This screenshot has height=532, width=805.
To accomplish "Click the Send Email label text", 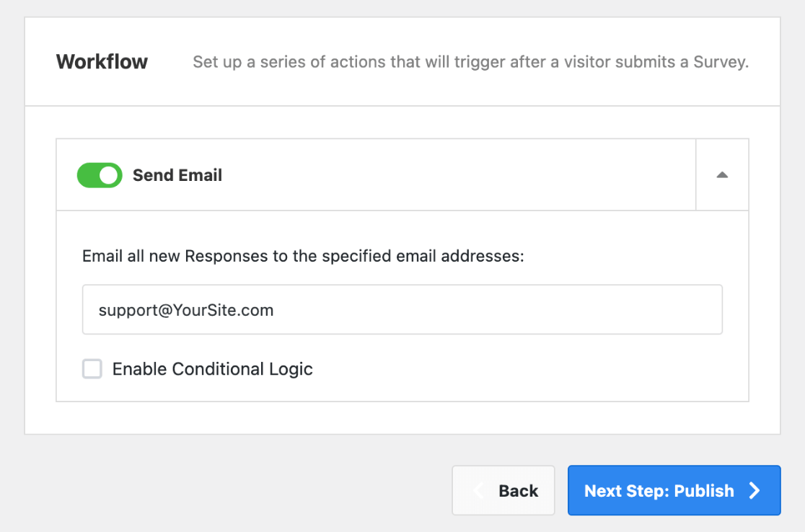I will (177, 175).
